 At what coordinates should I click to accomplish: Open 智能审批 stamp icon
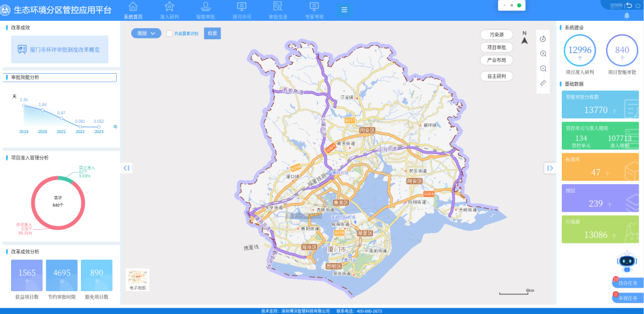click(206, 7)
